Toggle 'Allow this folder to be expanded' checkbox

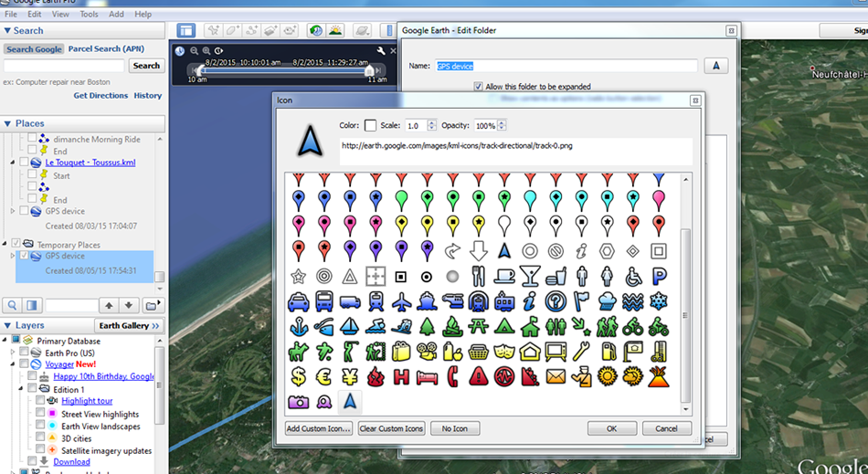coord(478,86)
